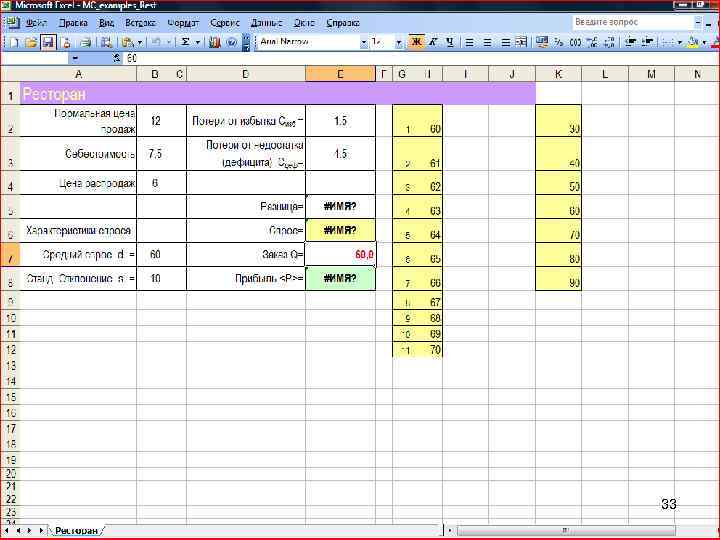
Task: Align cell text to the left
Action: pyautogui.click(x=469, y=42)
